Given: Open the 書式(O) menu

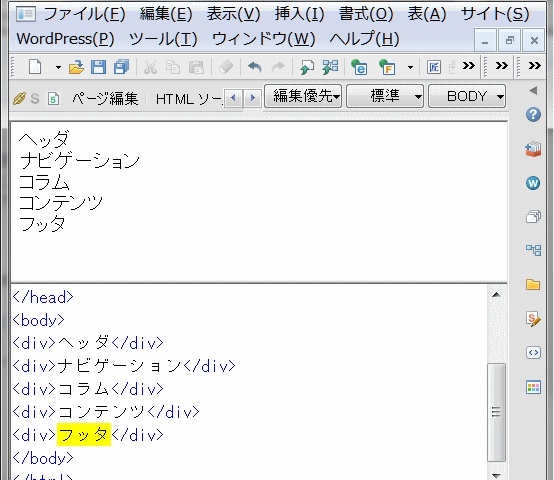Looking at the screenshot, I should pyautogui.click(x=366, y=14).
